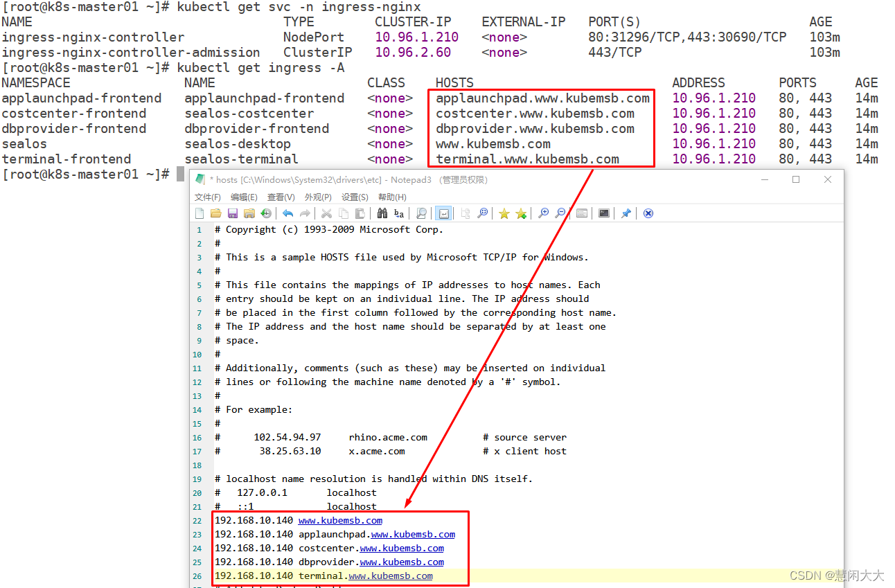Click the 'HOSTS' column header in terminal
The height and width of the screenshot is (588, 895).
click(454, 83)
